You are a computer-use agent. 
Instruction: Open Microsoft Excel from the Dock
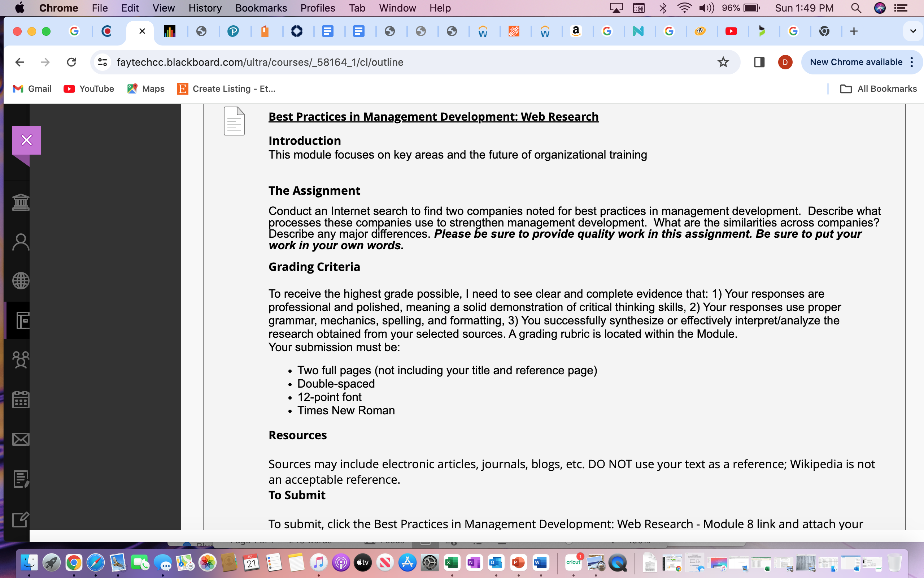pyautogui.click(x=452, y=562)
